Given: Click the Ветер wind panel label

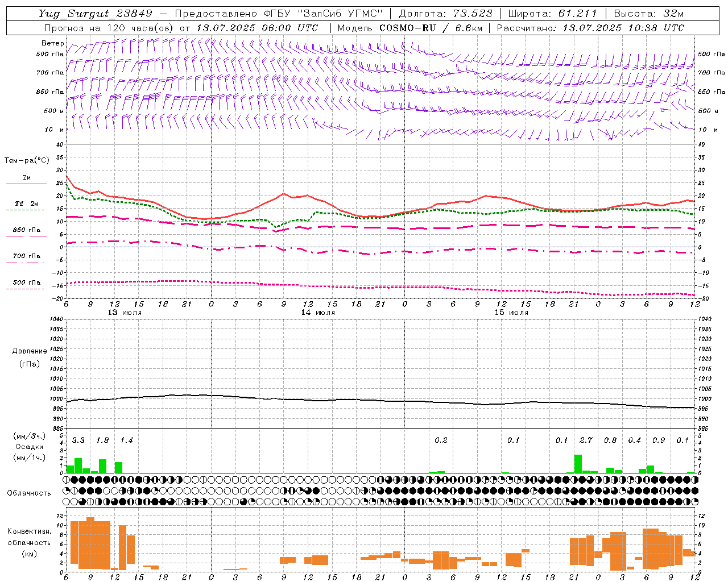Looking at the screenshot, I should click(53, 43).
